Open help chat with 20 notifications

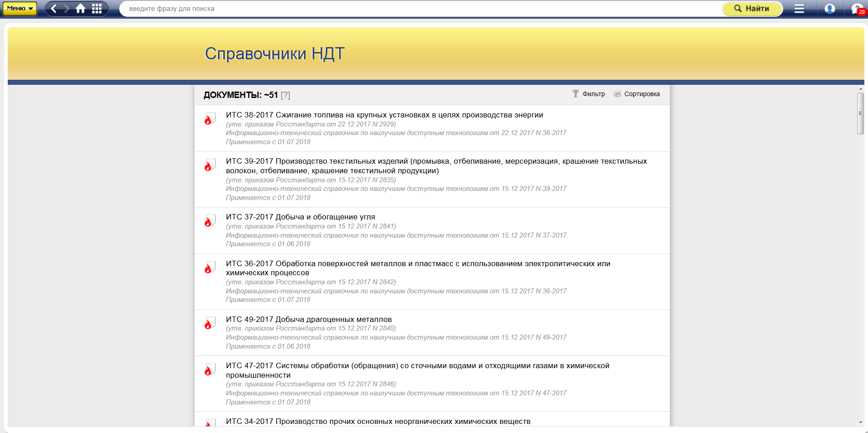[x=858, y=9]
